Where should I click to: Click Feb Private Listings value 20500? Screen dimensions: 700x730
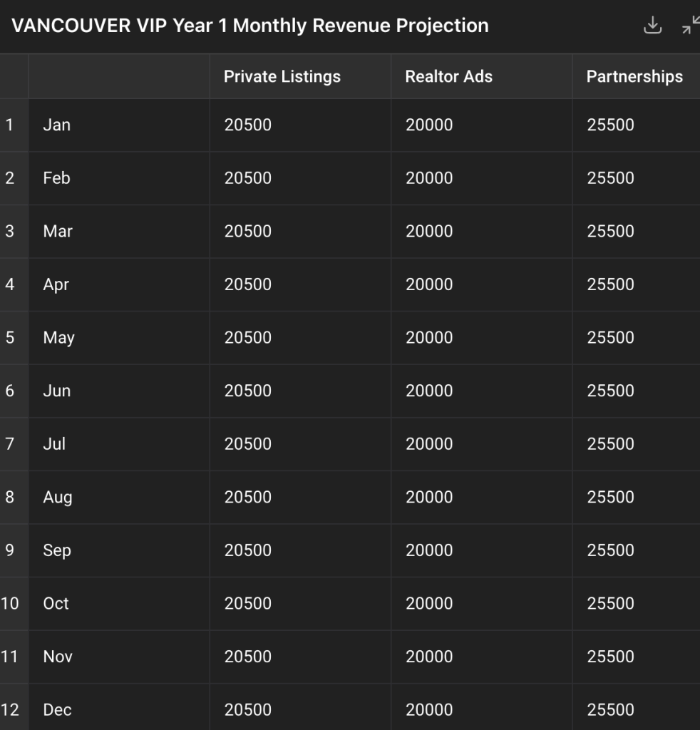pos(247,178)
